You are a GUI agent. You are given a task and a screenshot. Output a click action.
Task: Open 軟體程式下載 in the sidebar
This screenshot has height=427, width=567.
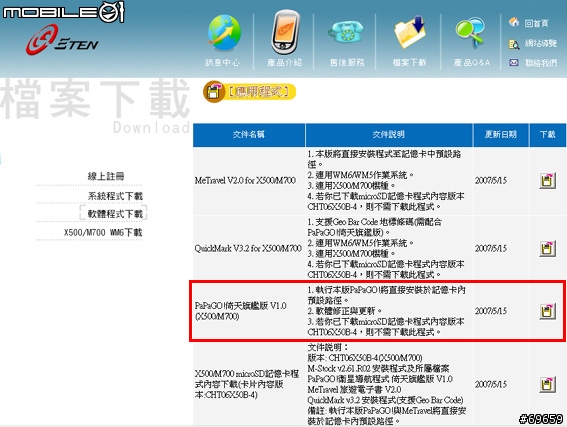115,214
